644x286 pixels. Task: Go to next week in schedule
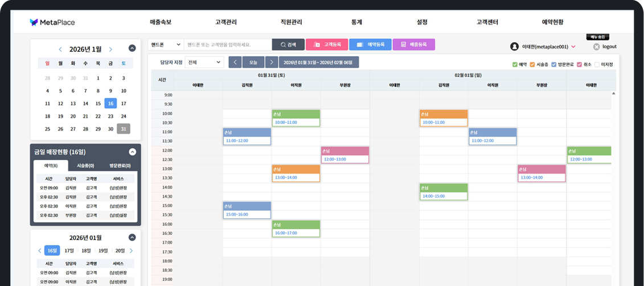coord(272,62)
